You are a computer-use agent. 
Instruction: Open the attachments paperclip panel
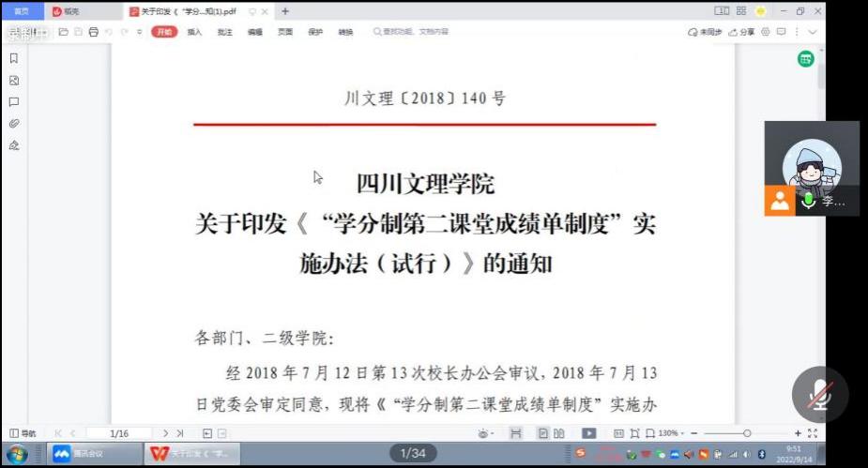coord(14,124)
